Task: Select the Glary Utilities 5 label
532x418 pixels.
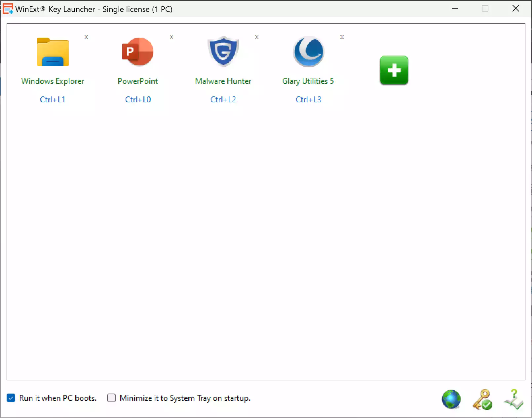Action: [308, 81]
